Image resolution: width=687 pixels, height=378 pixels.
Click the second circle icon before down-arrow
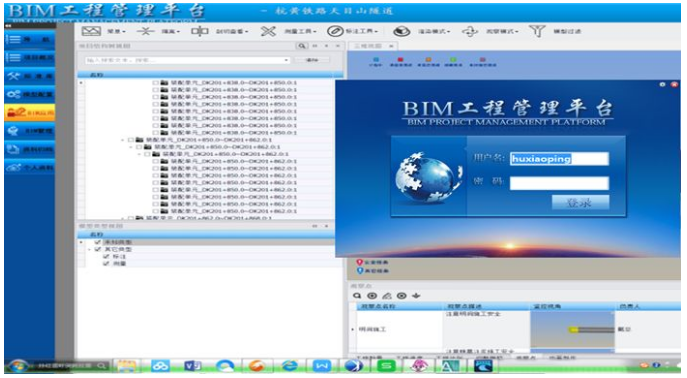pyautogui.click(x=401, y=296)
